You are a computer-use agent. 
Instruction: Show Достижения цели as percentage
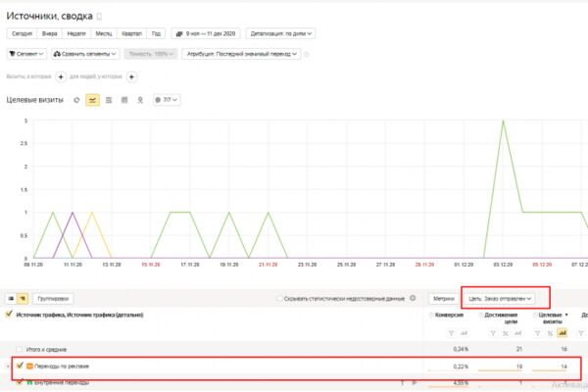click(506, 333)
